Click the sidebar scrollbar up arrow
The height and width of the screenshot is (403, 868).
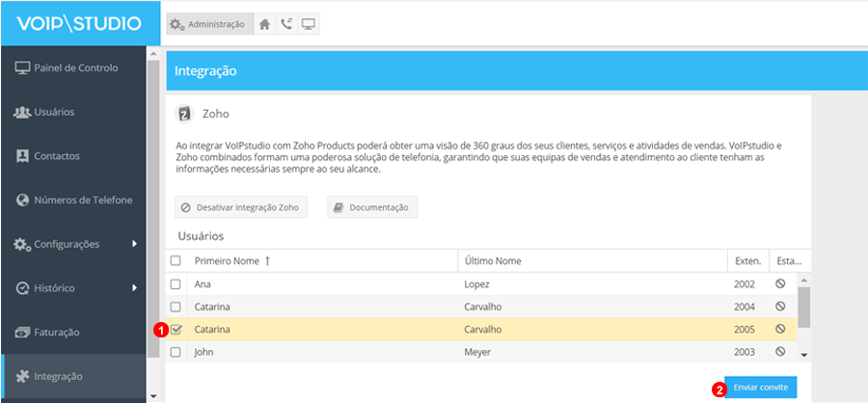153,54
